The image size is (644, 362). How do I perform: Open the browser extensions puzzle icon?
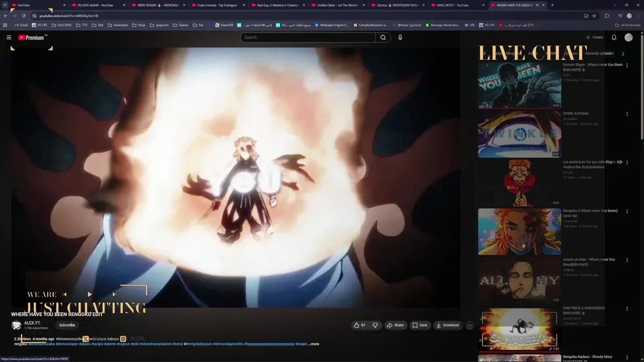point(607,16)
